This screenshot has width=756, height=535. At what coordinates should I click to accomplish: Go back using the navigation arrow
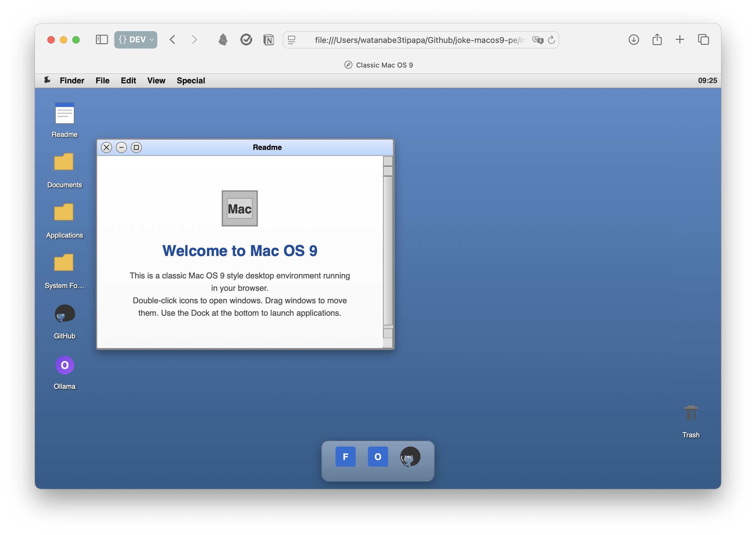click(172, 40)
